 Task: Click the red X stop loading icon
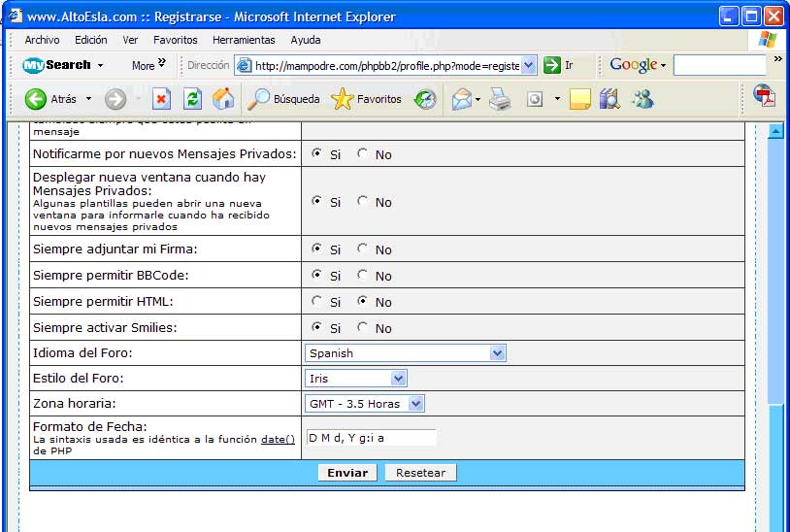click(x=161, y=99)
